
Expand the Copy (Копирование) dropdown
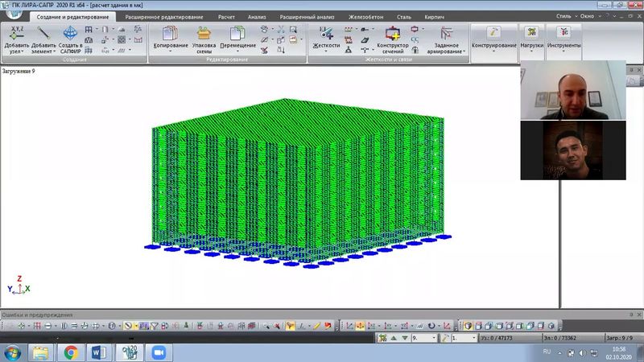click(170, 52)
